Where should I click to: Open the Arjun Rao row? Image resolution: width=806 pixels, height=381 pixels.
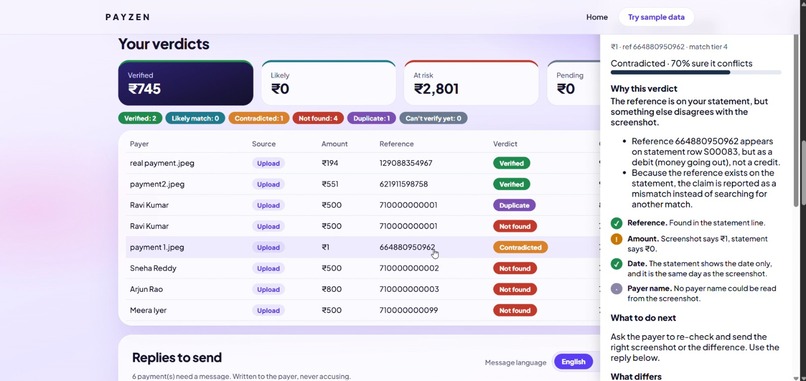363,289
